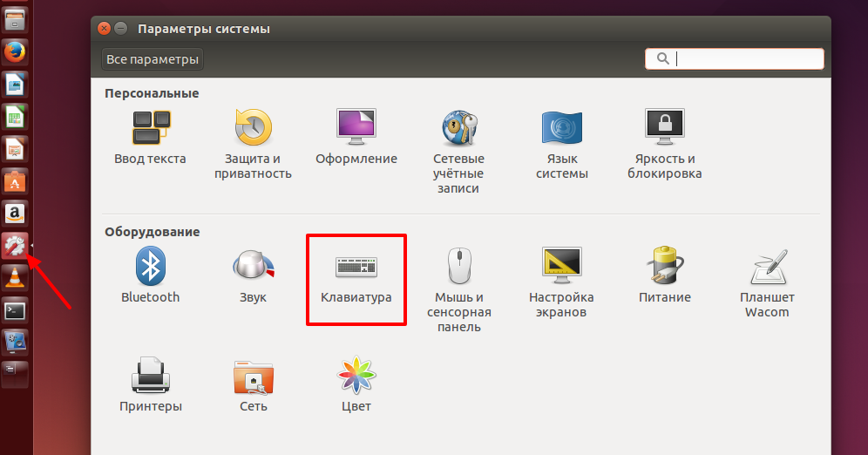Open Принтеры printer settings
The image size is (868, 455).
point(151,384)
